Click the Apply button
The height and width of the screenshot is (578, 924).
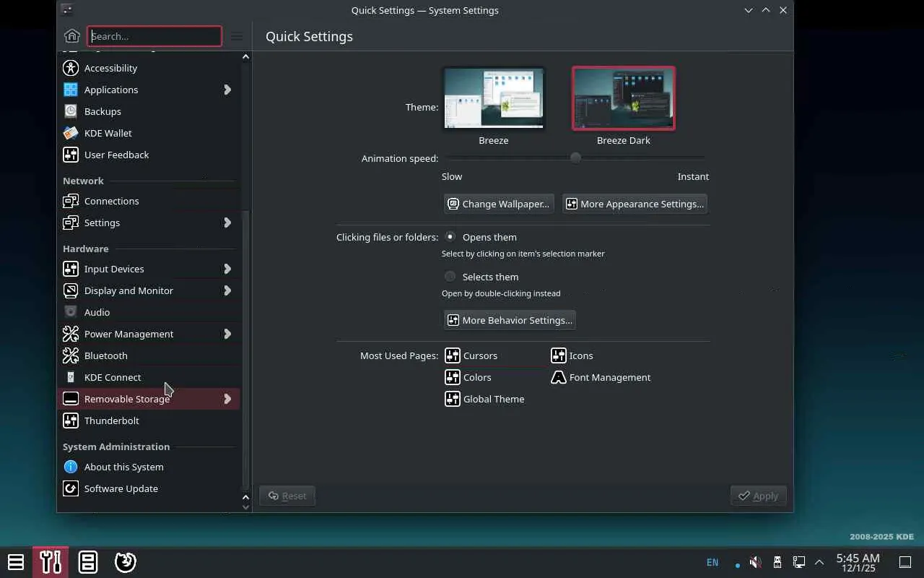click(x=758, y=496)
